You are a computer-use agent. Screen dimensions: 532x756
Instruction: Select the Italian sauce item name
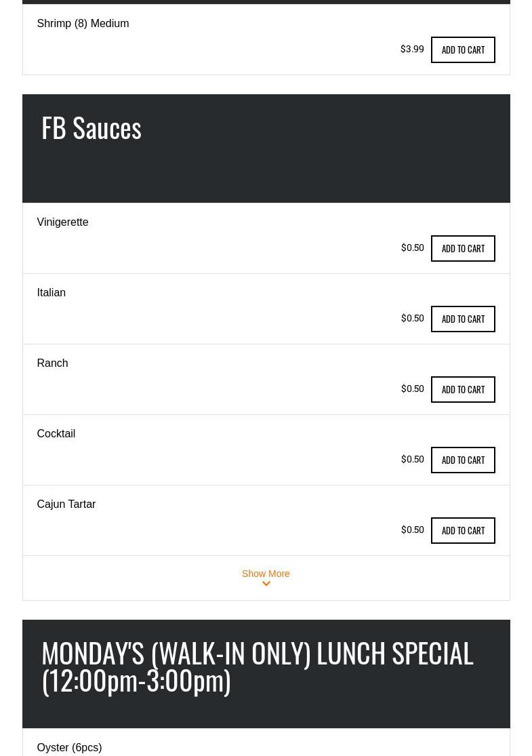pyautogui.click(x=51, y=292)
